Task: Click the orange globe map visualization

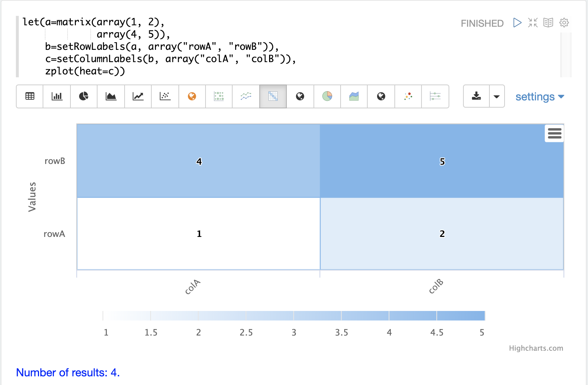Action: coord(192,96)
